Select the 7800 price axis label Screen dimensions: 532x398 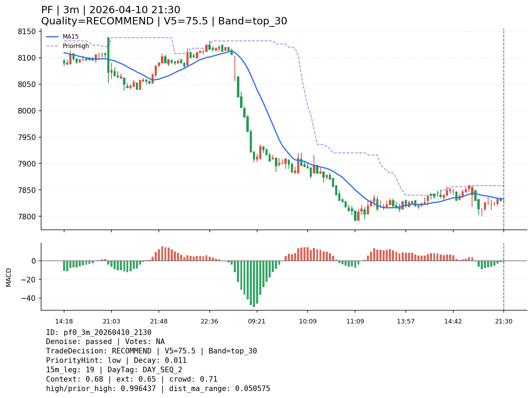click(x=27, y=217)
